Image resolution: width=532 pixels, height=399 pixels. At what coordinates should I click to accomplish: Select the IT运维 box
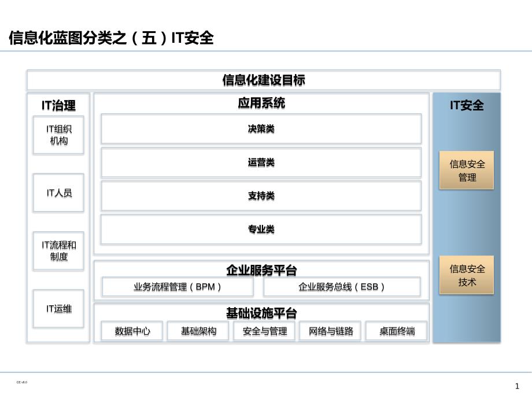[58, 309]
